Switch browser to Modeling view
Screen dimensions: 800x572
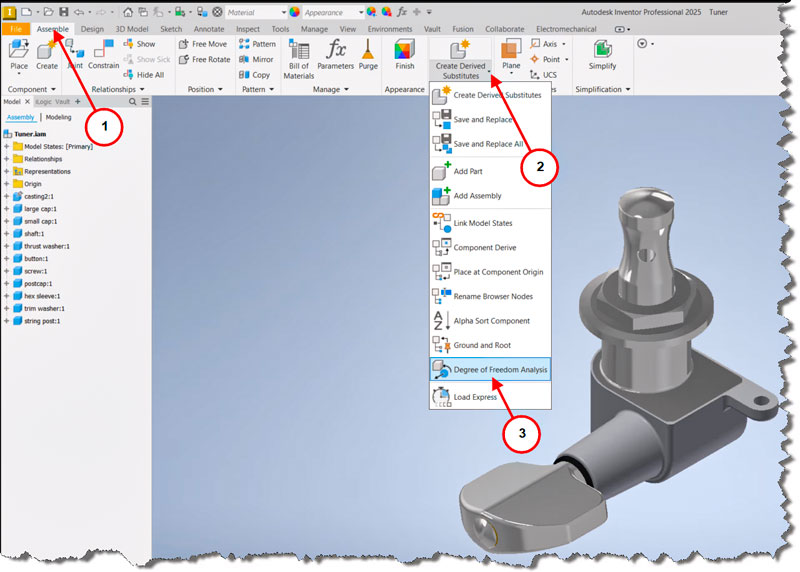(59, 117)
